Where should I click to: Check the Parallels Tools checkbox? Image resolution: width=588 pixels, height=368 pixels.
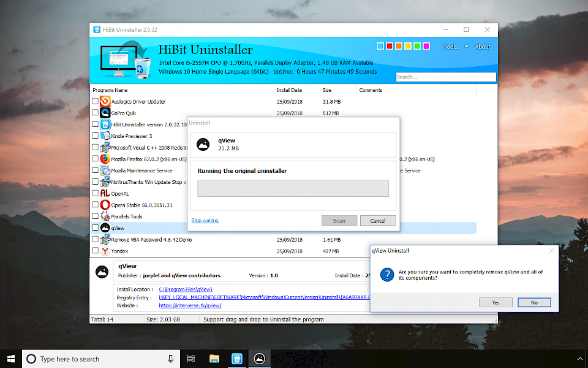tap(96, 216)
